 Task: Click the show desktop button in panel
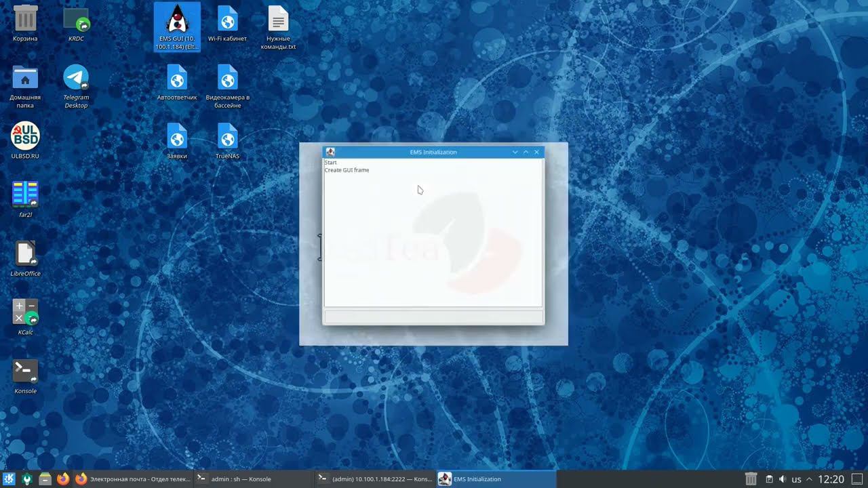click(858, 479)
